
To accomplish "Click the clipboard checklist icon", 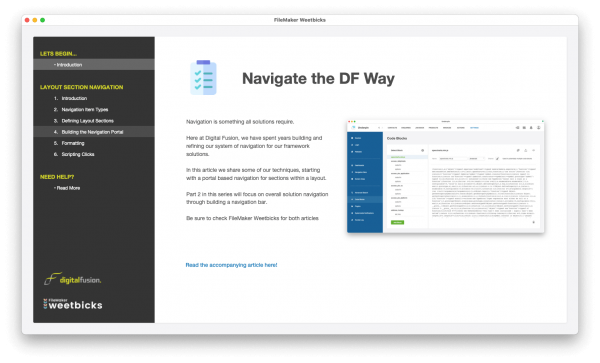I will [203, 78].
